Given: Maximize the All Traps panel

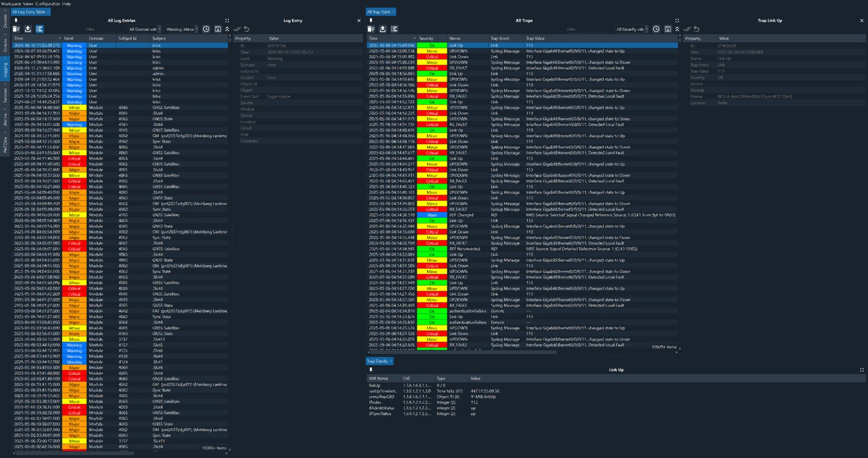Looking at the screenshot, I should coord(677,20).
